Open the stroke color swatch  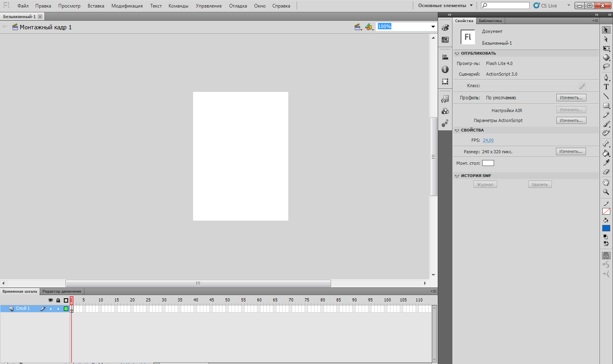pos(606,212)
